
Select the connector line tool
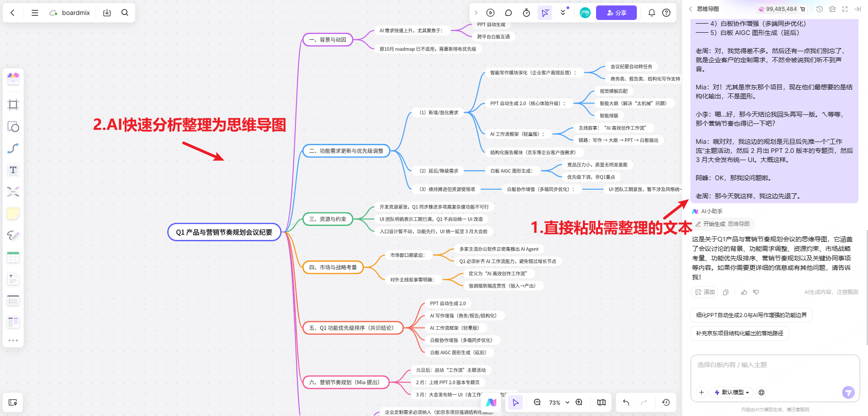click(x=13, y=148)
